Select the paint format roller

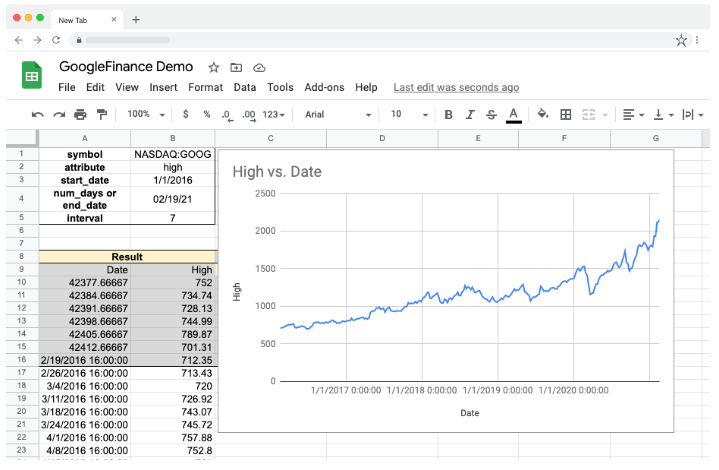click(x=101, y=115)
